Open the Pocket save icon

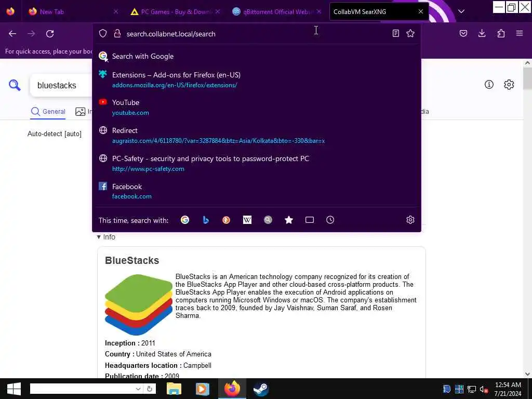click(x=463, y=33)
